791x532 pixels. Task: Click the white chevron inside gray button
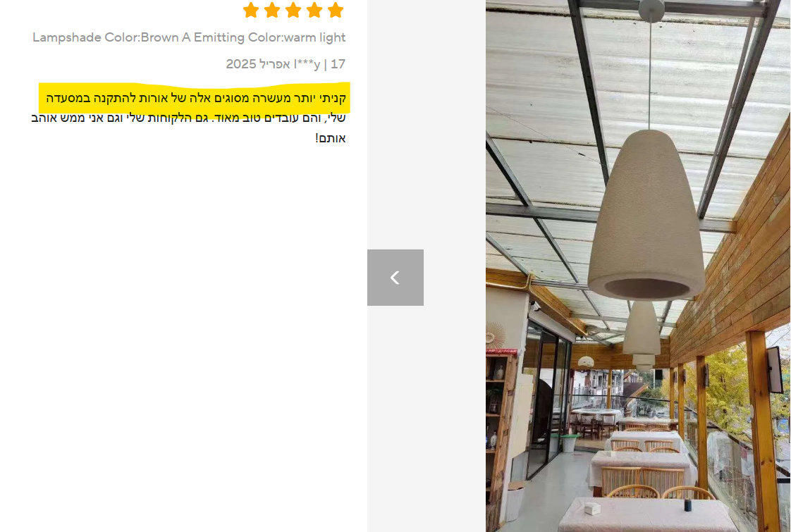[x=395, y=278]
